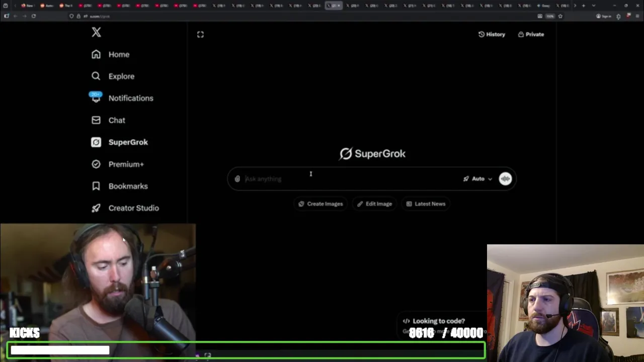Close the active browser tab
644x362 pixels.
tap(339, 6)
